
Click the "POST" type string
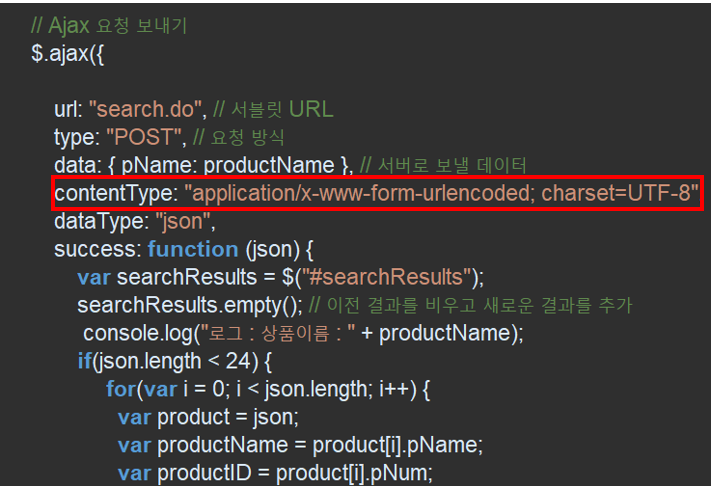click(x=143, y=137)
